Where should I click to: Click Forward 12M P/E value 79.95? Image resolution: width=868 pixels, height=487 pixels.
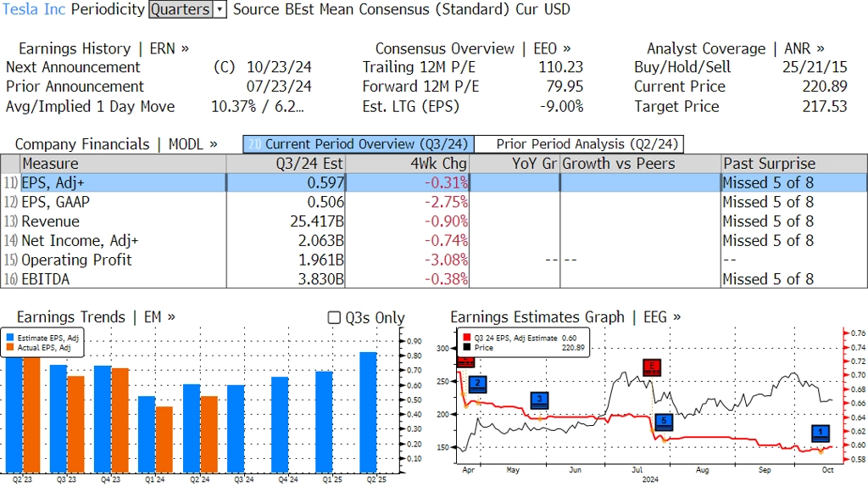[x=565, y=87]
